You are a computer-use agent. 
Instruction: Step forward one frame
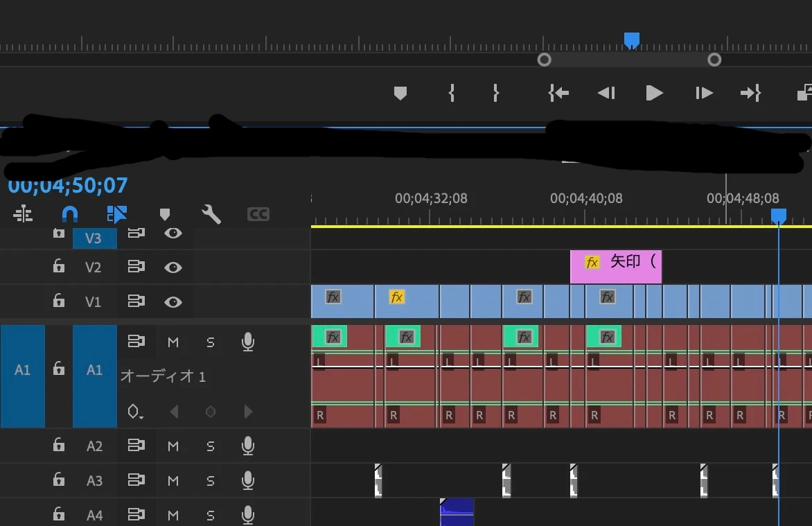point(704,94)
